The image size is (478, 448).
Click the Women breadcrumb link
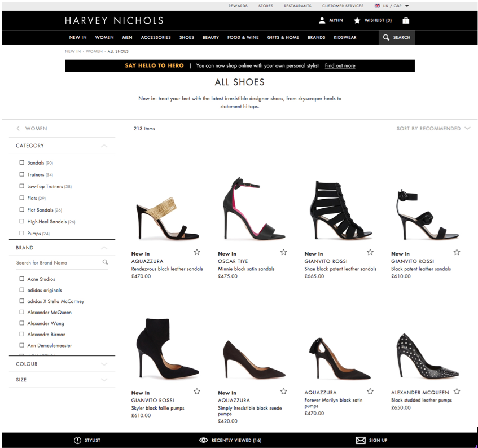[94, 51]
